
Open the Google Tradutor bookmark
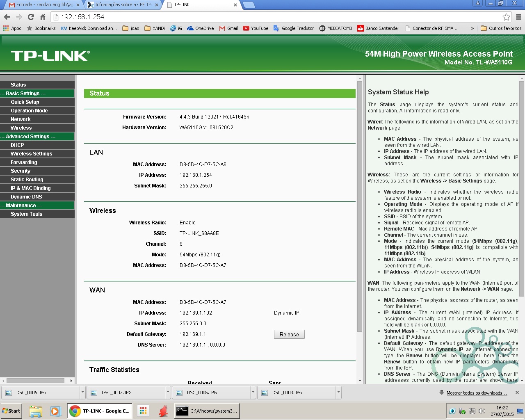coord(294,28)
